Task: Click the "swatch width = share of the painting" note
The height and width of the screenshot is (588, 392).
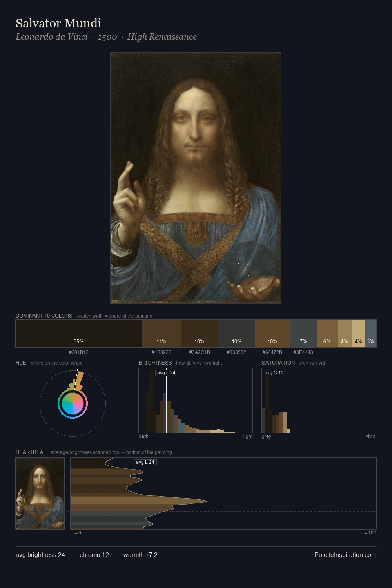Action: tap(114, 316)
